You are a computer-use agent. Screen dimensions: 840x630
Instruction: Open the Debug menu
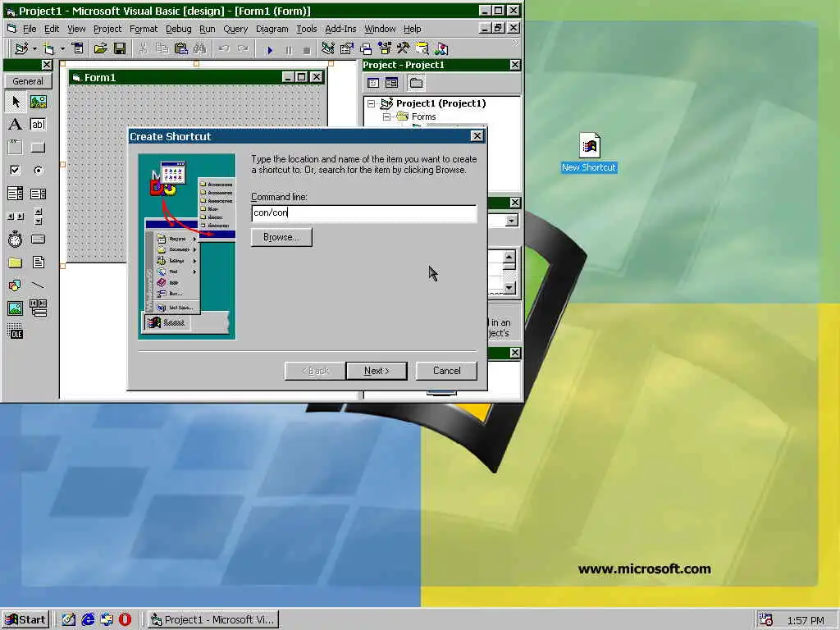point(178,29)
